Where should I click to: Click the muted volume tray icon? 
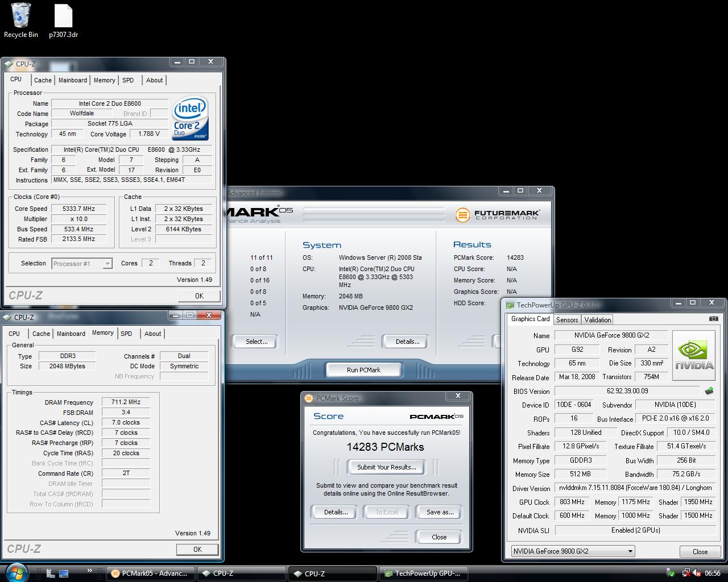click(697, 573)
